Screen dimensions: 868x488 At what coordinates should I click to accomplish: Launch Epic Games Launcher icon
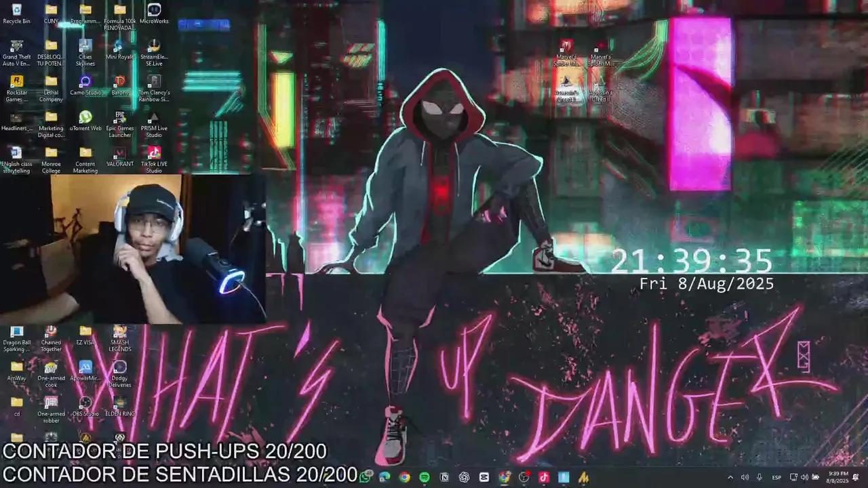(119, 124)
